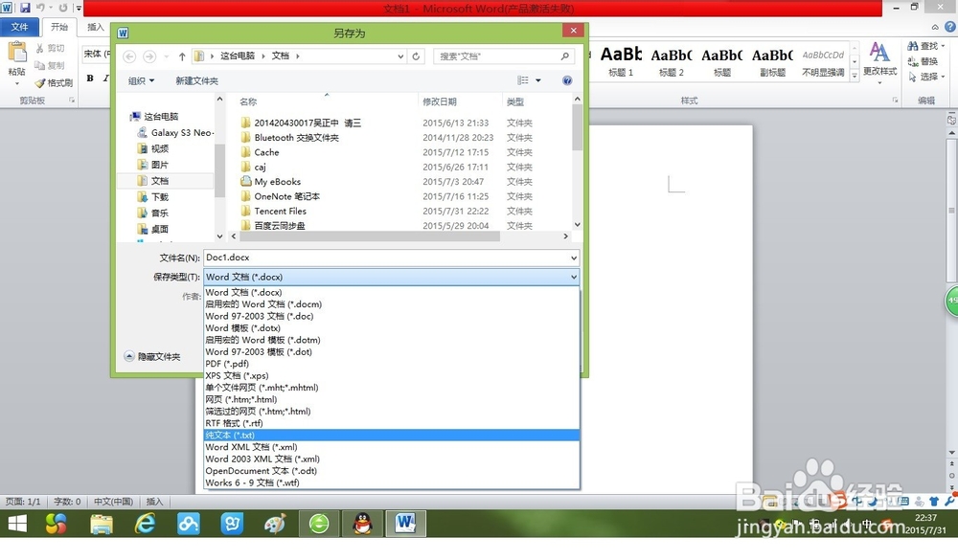Click the search documents box

pos(504,56)
